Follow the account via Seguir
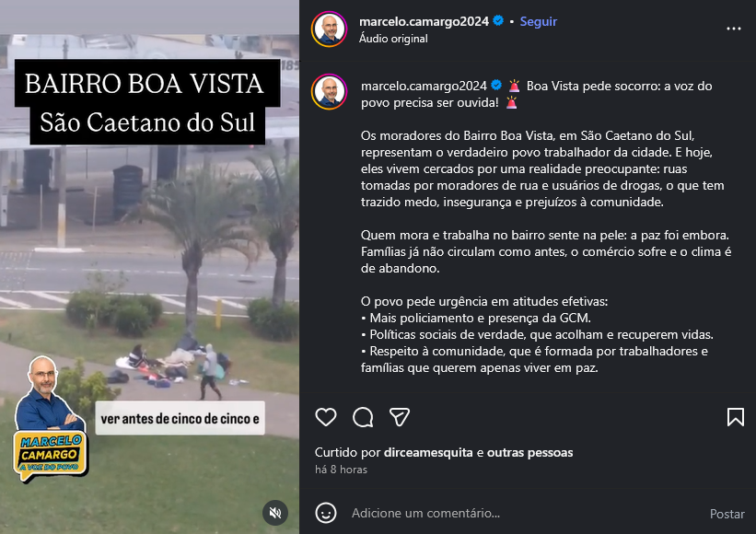756x534 pixels. (538, 22)
